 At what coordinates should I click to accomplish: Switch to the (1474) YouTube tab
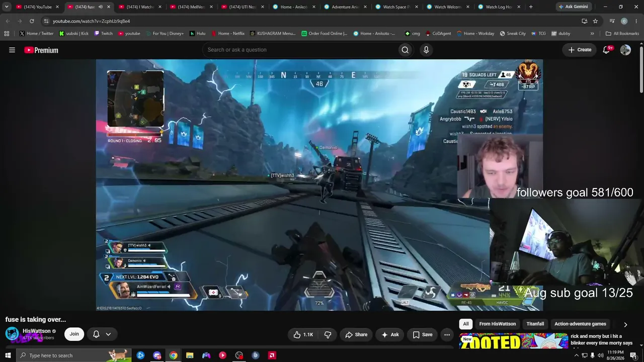pos(38,7)
